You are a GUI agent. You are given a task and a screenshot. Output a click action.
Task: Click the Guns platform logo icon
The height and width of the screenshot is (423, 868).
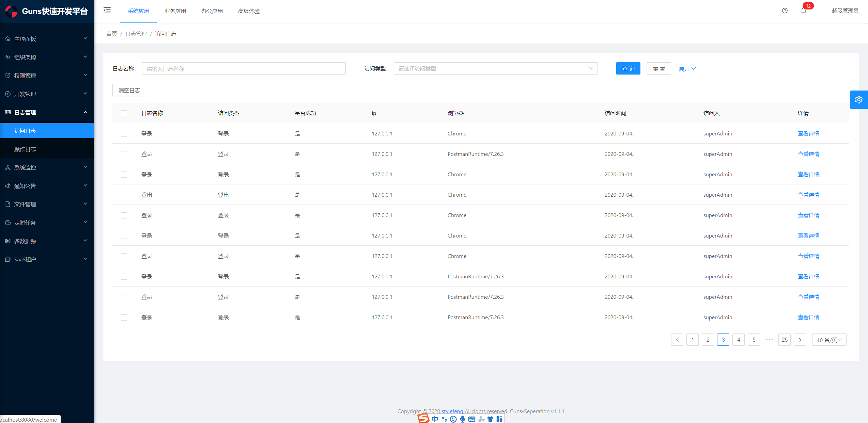coord(11,11)
